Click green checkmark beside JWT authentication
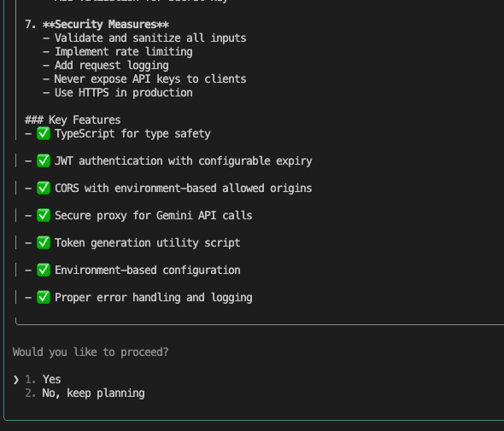 click(44, 160)
